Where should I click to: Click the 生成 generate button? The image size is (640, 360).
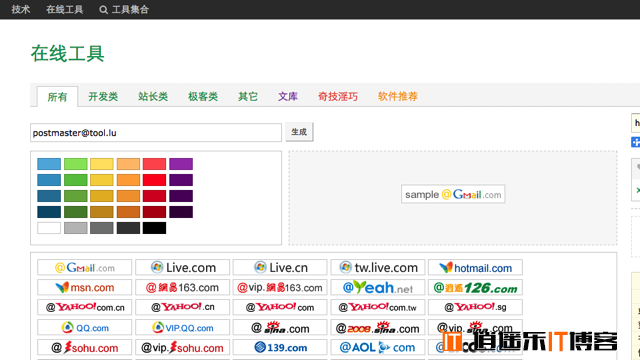coord(299,132)
